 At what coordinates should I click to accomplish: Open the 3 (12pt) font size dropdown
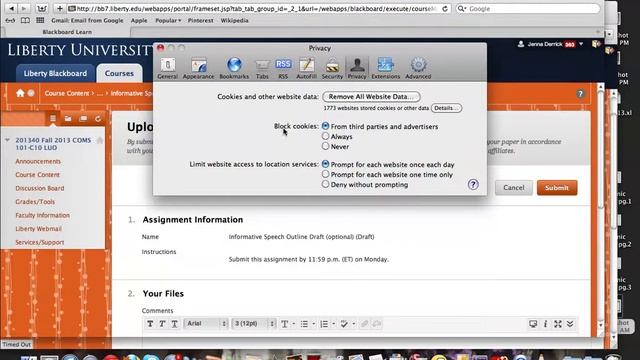(x=254, y=324)
